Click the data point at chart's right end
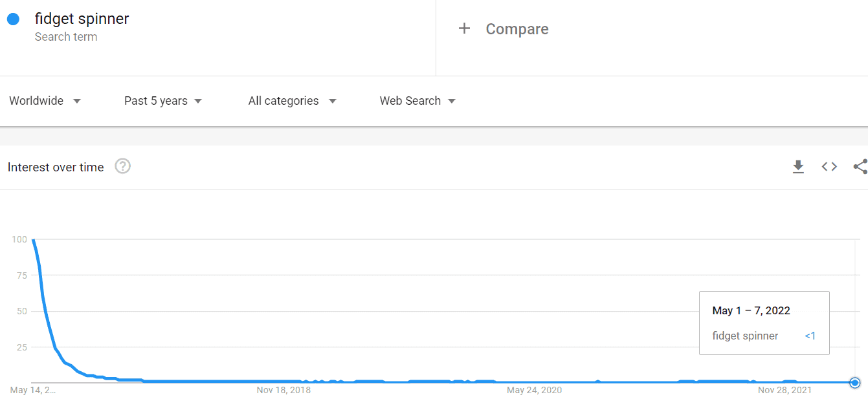Image resolution: width=868 pixels, height=410 pixels. [855, 383]
